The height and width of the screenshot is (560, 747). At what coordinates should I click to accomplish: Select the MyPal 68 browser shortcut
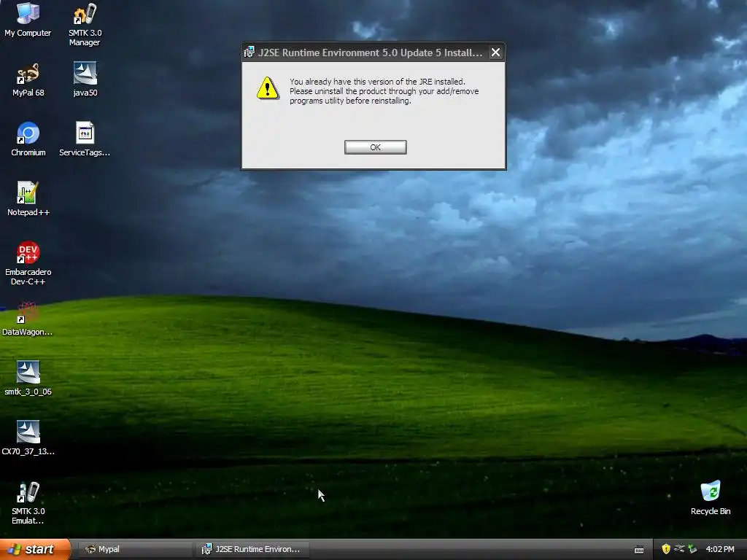28,80
